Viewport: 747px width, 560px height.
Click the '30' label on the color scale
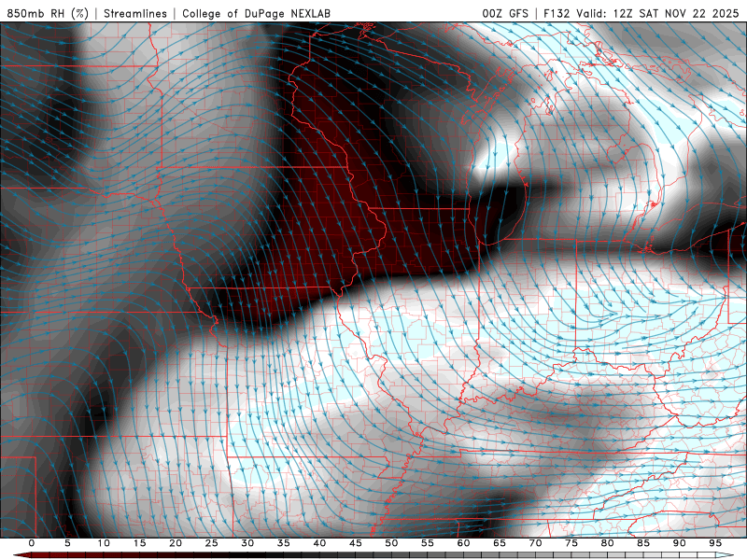pos(247,543)
